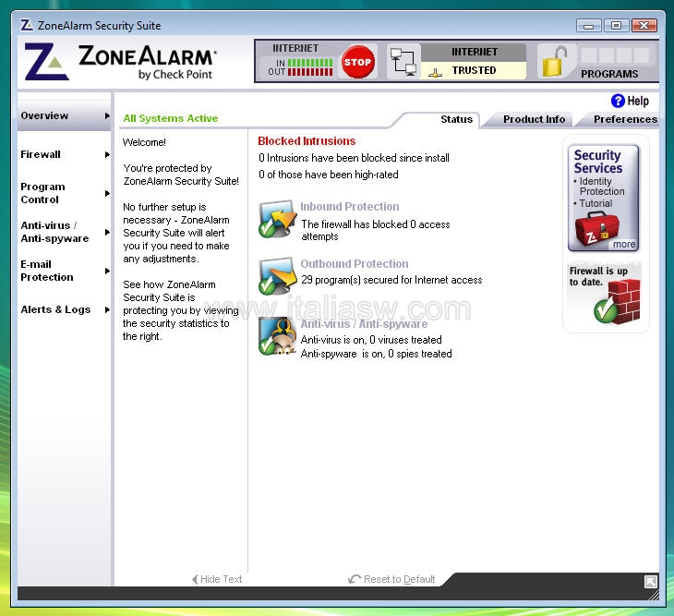Click the 'Firewall is up to date.' text
Screen dimensions: 674x616
(598, 276)
